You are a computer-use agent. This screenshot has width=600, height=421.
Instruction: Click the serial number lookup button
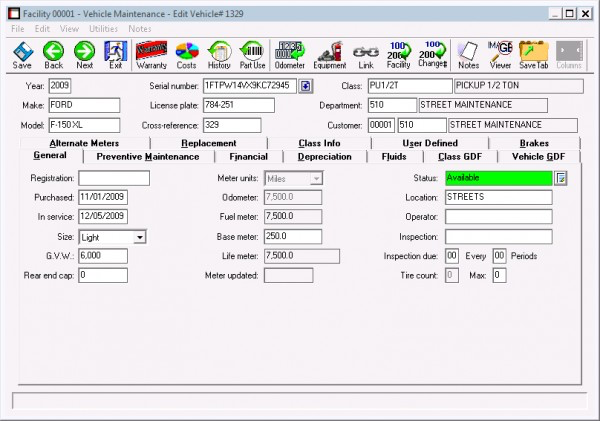point(305,86)
